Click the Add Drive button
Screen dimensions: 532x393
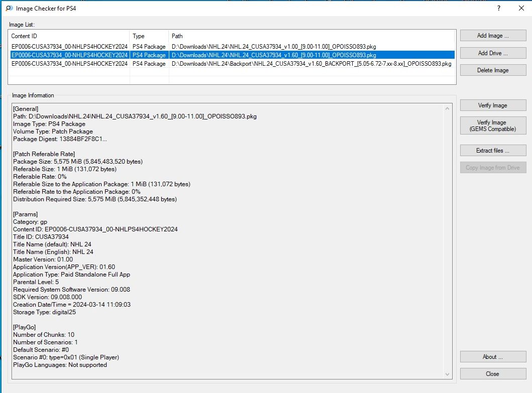[493, 53]
